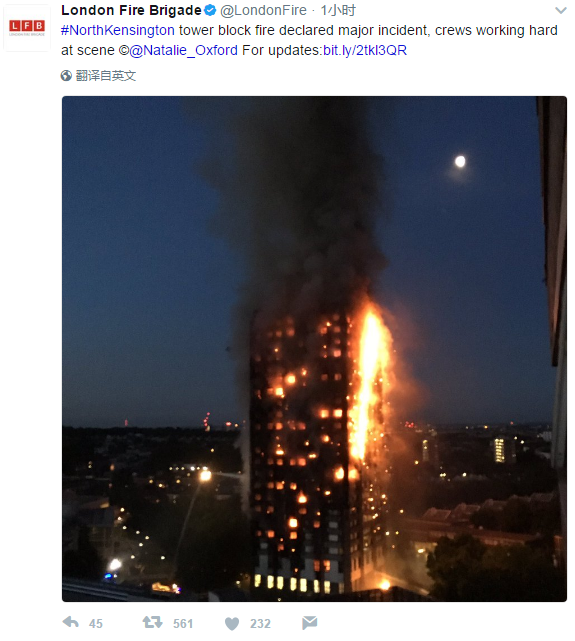Open the #NorthKensington hashtag
Image resolution: width=575 pixels, height=641 pixels.
[118, 30]
